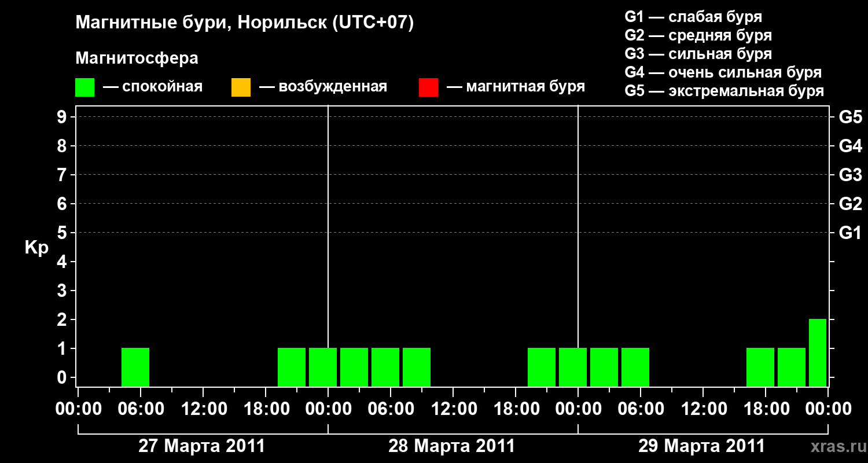This screenshot has width=868, height=463.
Task: Click the '12:00' label above 27 March
Action: click(203, 409)
